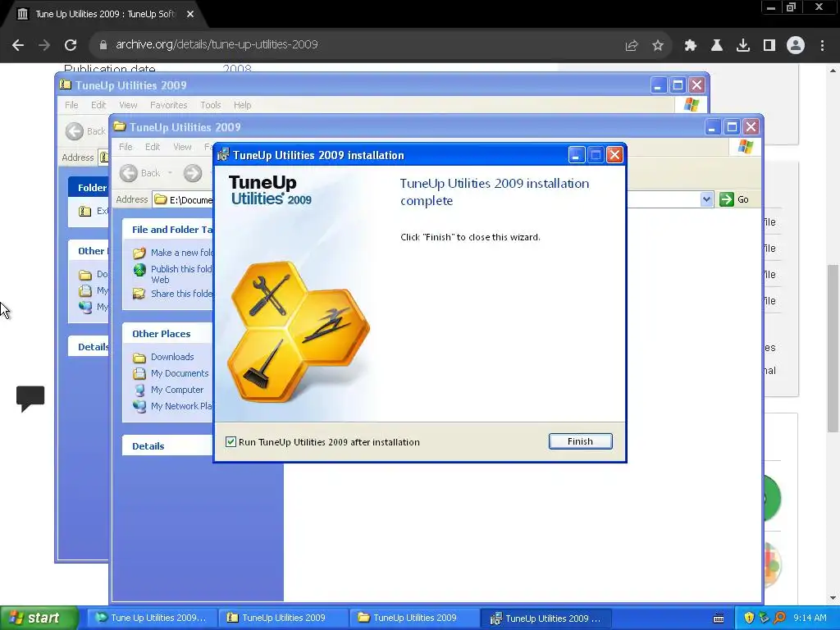Click the browser back arrow
This screenshot has width=840, height=630.
tap(18, 45)
